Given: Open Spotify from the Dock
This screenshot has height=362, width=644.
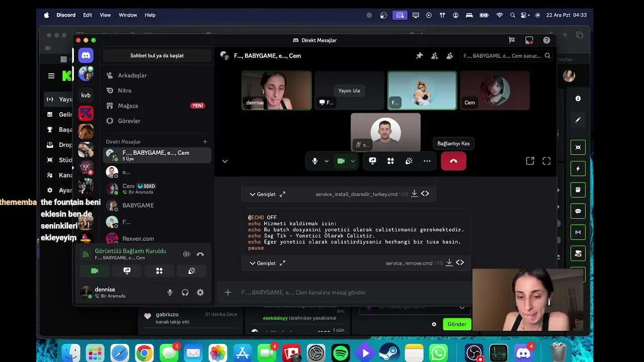Looking at the screenshot, I should pyautogui.click(x=341, y=353).
